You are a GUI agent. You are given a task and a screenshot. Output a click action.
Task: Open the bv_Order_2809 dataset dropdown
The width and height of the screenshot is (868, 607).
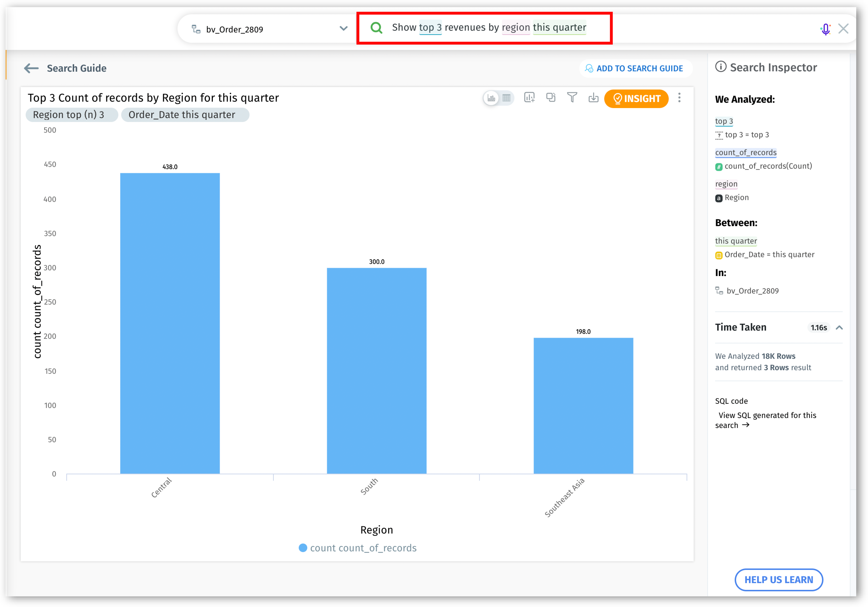(343, 29)
